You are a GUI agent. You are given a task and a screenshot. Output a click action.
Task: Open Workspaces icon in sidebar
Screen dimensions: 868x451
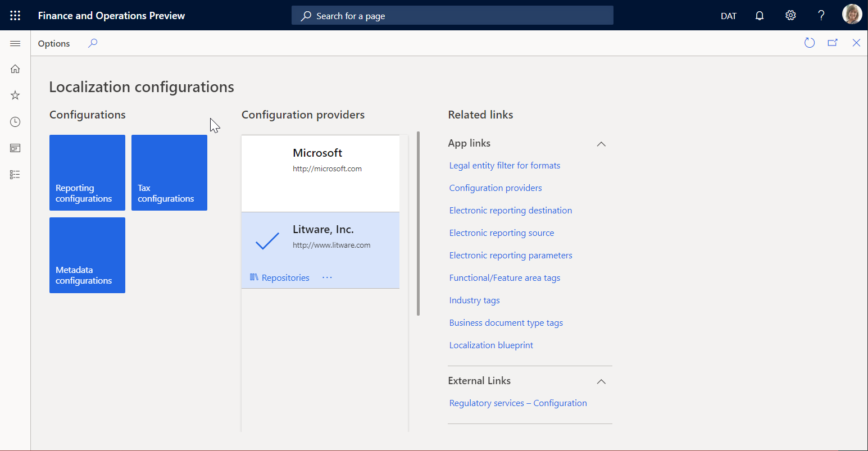15,148
